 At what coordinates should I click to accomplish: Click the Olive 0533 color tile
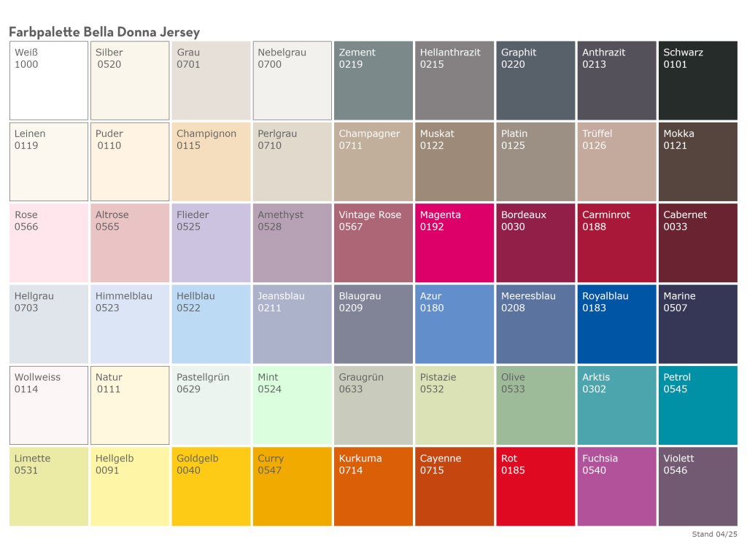pyautogui.click(x=535, y=405)
